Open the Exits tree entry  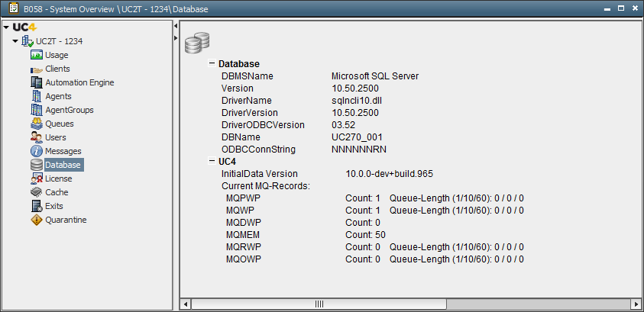coord(54,206)
